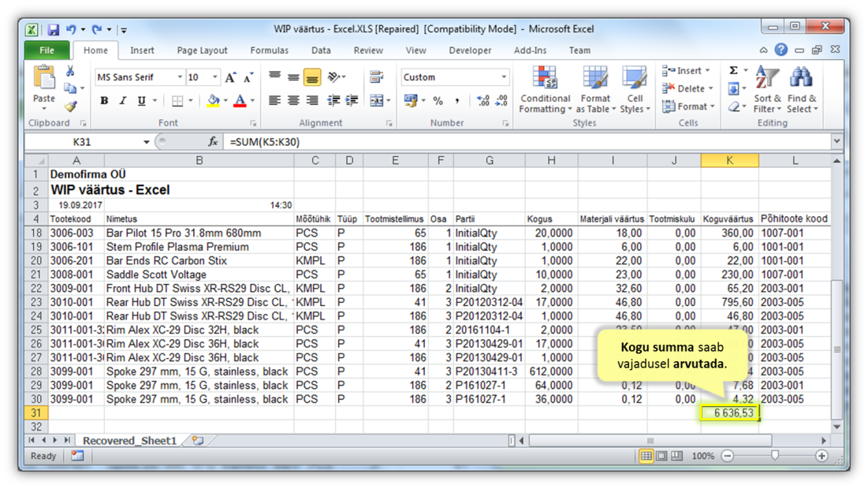This screenshot has height=489, width=868.
Task: Select column K header
Action: point(729,161)
